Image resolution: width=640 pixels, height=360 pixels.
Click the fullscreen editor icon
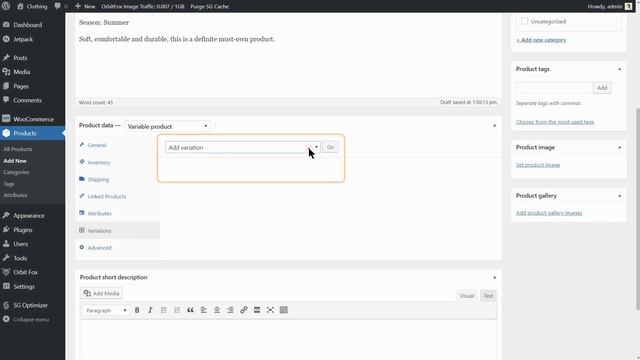270,310
